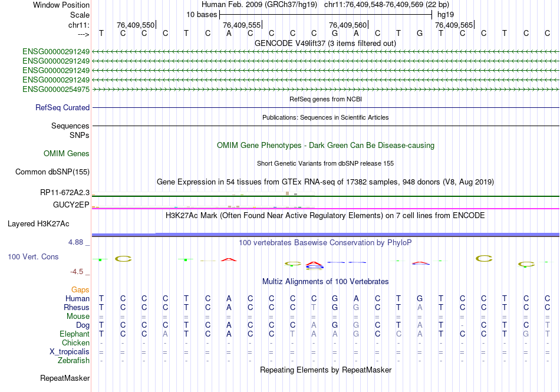Open the OMIM Gene Phenotypes track title

(325, 145)
